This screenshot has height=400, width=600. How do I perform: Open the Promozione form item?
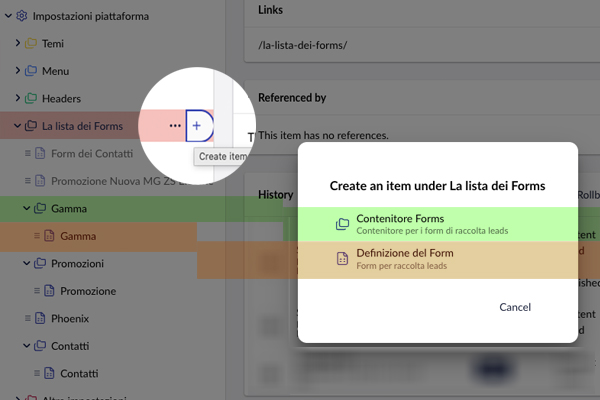(88, 291)
